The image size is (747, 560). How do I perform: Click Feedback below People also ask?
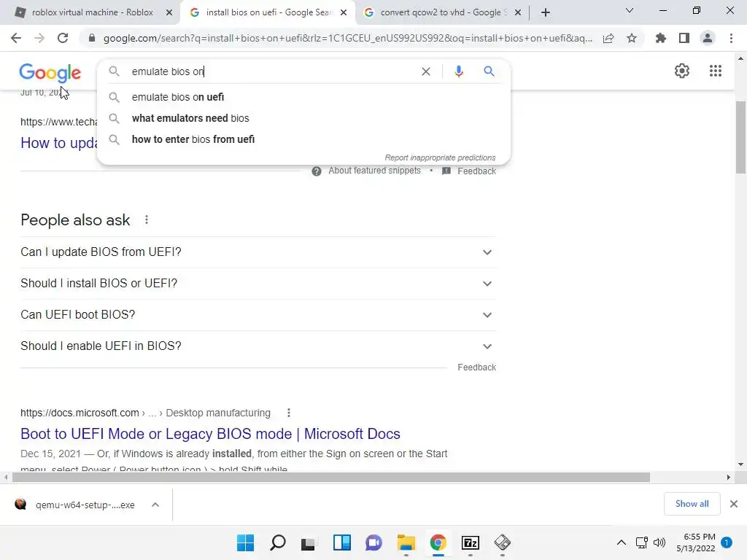[x=477, y=367]
